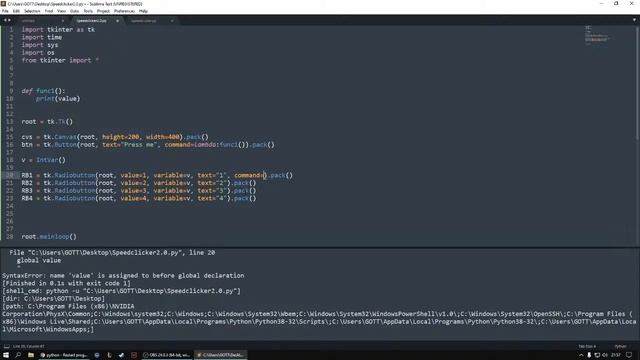Open the checkmark taskbar app icon

tap(121, 355)
